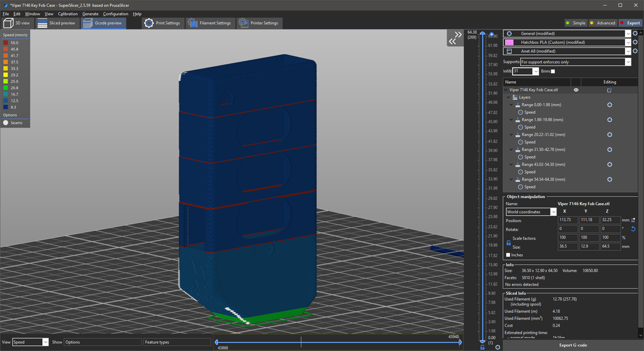This screenshot has height=351, width=644.
Task: Open the World coordinates dropdown
Action: [x=531, y=212]
